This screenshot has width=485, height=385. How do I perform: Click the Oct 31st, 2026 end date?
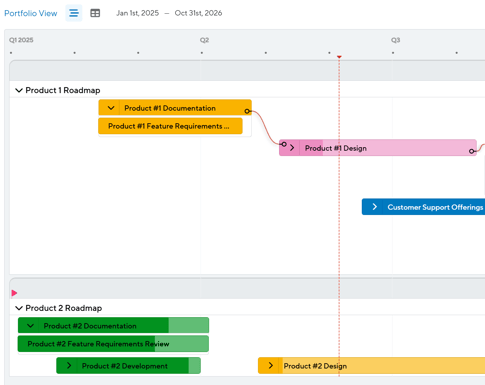pyautogui.click(x=198, y=13)
